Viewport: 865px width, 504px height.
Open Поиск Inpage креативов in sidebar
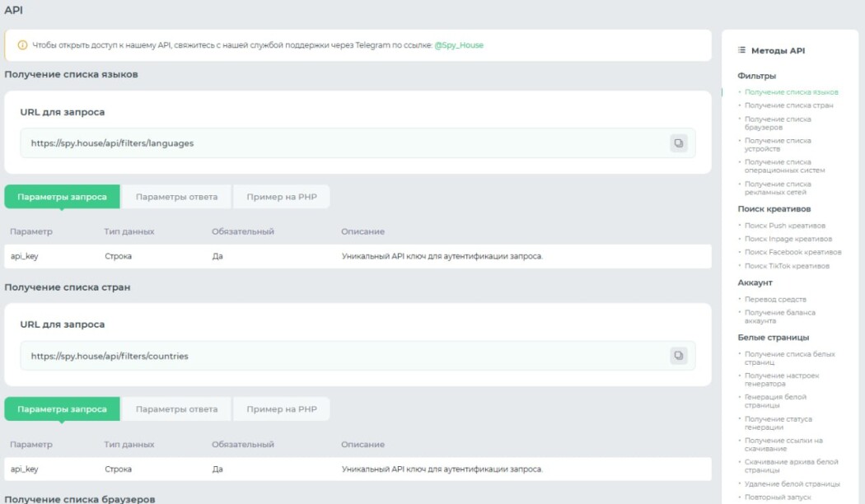coord(788,239)
